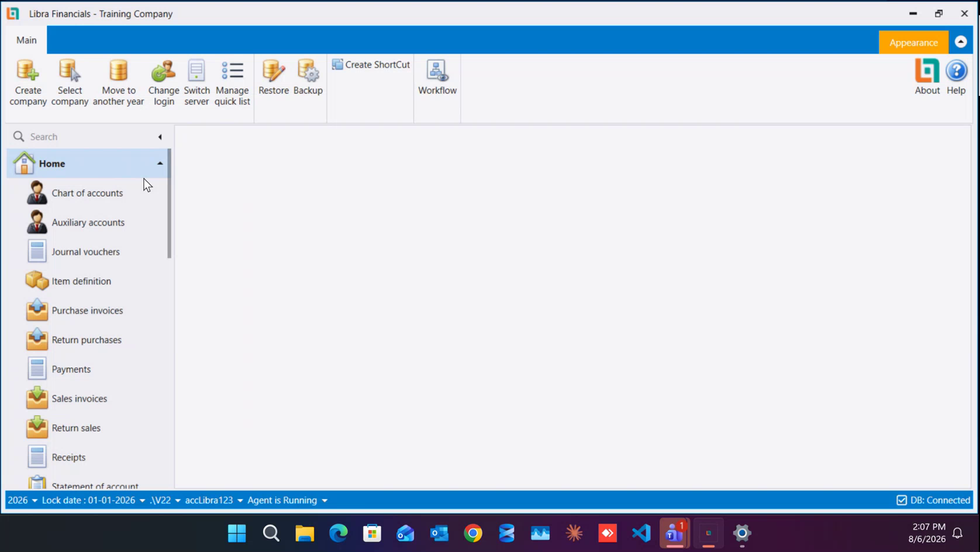Collapse the Home section in sidebar
The image size is (980, 552).
pyautogui.click(x=160, y=164)
